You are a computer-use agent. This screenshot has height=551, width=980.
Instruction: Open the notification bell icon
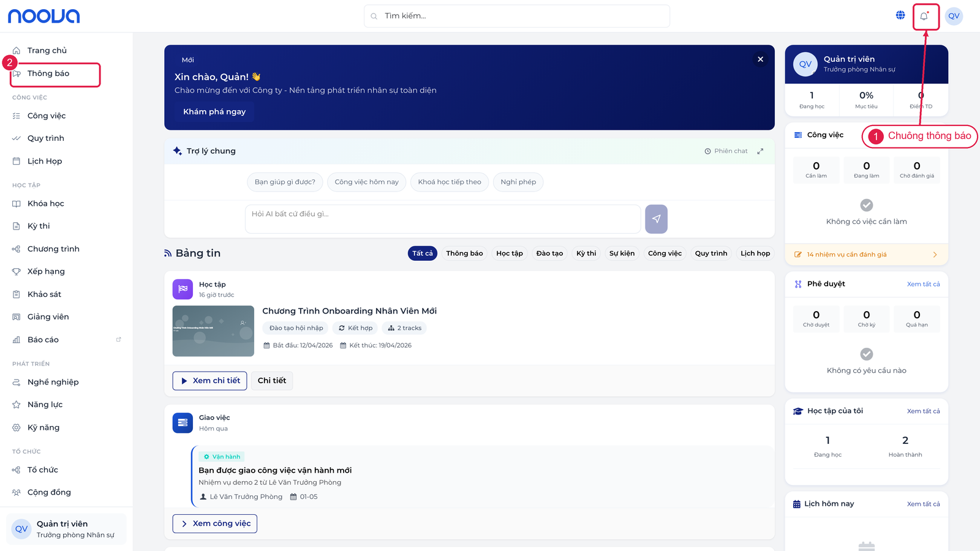tap(924, 16)
